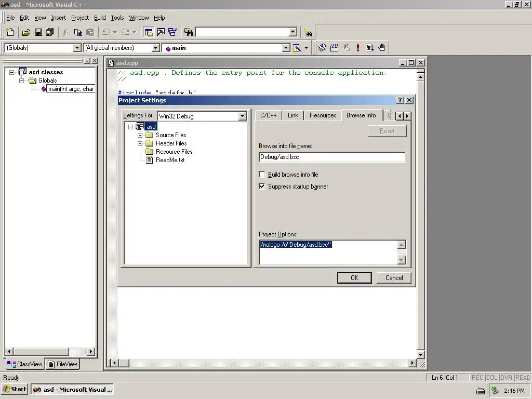The width and height of the screenshot is (532, 399).
Task: Click the Build toolbar icon
Action: point(334,48)
